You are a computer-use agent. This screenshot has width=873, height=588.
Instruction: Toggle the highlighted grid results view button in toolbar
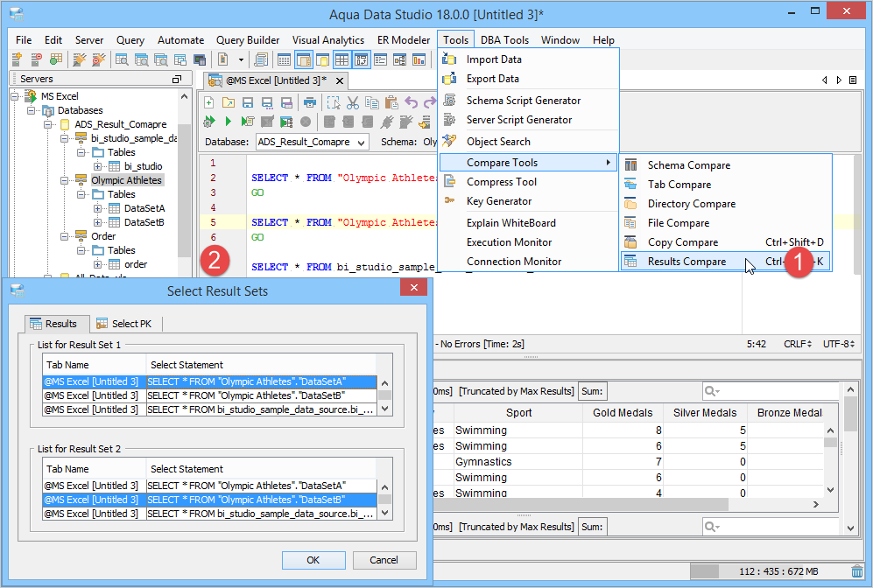341,59
